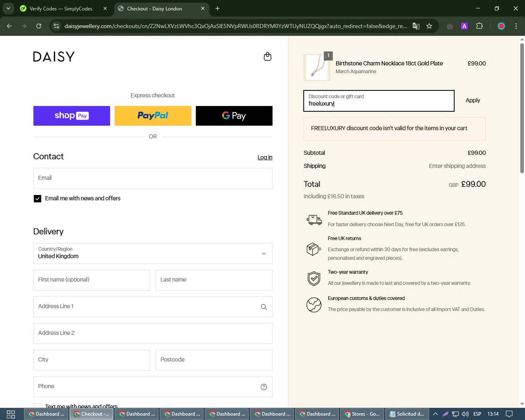Click the DAISY logo
525x420 pixels.
54,57
